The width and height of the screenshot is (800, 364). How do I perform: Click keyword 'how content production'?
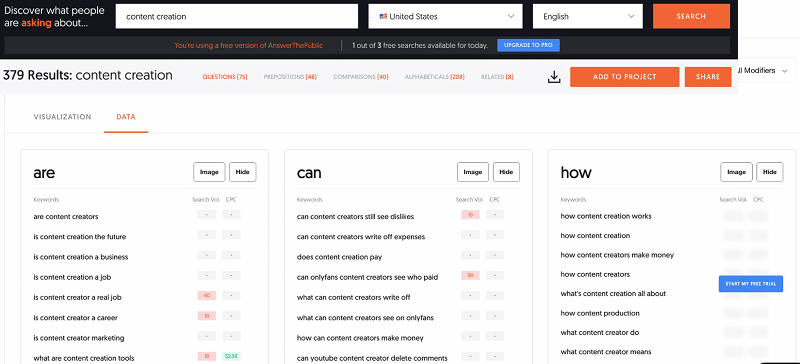click(600, 313)
